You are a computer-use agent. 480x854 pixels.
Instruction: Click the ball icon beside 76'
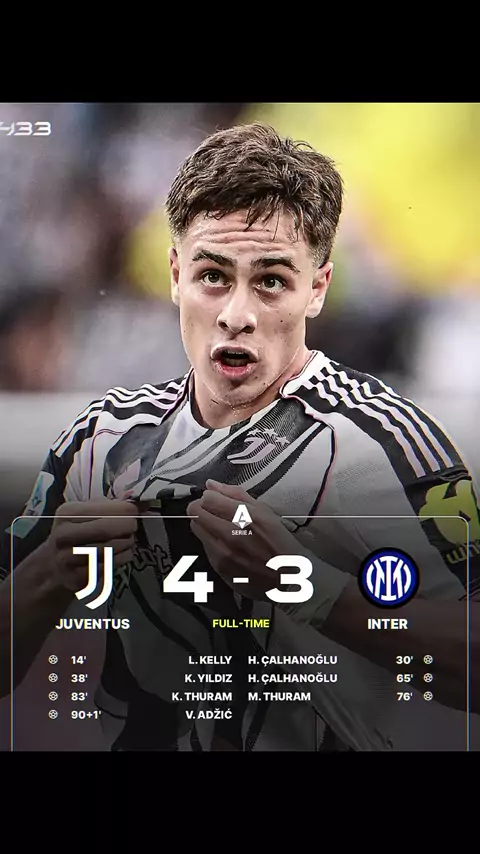pos(428,696)
